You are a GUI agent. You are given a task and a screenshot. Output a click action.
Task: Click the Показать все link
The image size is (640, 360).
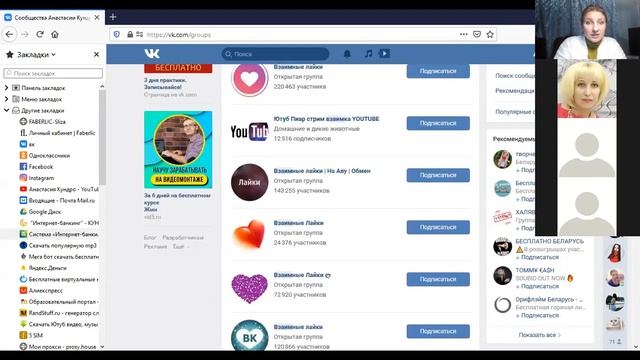[540, 335]
